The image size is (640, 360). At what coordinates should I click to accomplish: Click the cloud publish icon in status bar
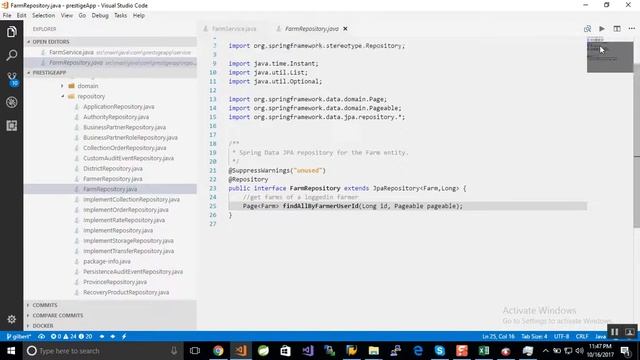[41, 337]
